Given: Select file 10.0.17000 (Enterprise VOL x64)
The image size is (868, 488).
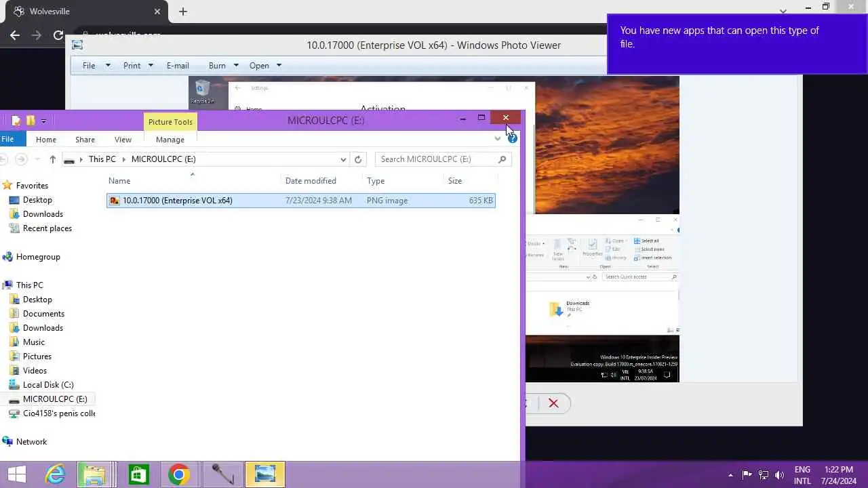Looking at the screenshot, I should (301, 201).
